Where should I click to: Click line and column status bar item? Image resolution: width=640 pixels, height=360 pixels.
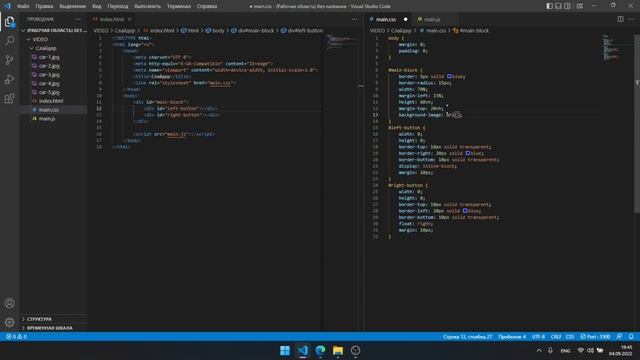467,337
